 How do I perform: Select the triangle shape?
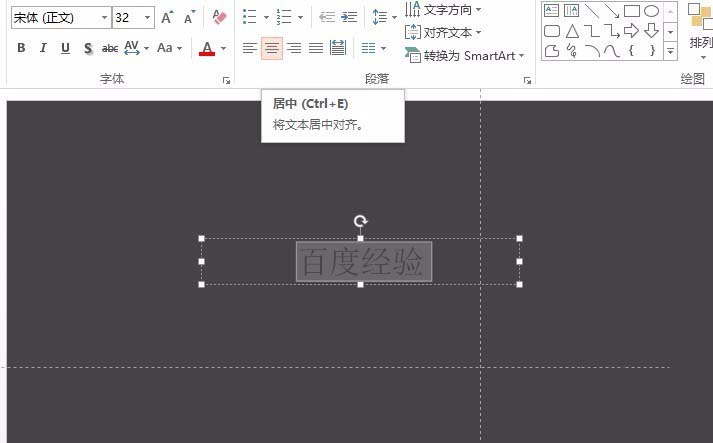pyautogui.click(x=572, y=31)
